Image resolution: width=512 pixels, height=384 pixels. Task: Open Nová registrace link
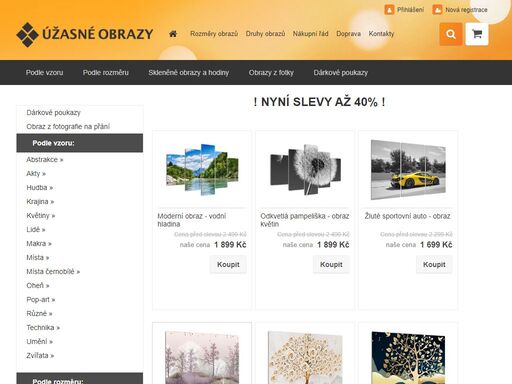pos(466,10)
